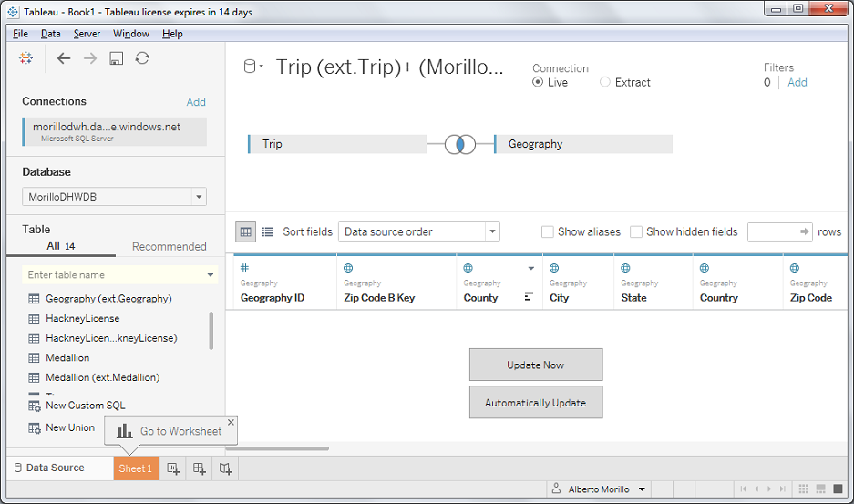Enable Show aliases checkbox
854x504 pixels.
coord(548,231)
